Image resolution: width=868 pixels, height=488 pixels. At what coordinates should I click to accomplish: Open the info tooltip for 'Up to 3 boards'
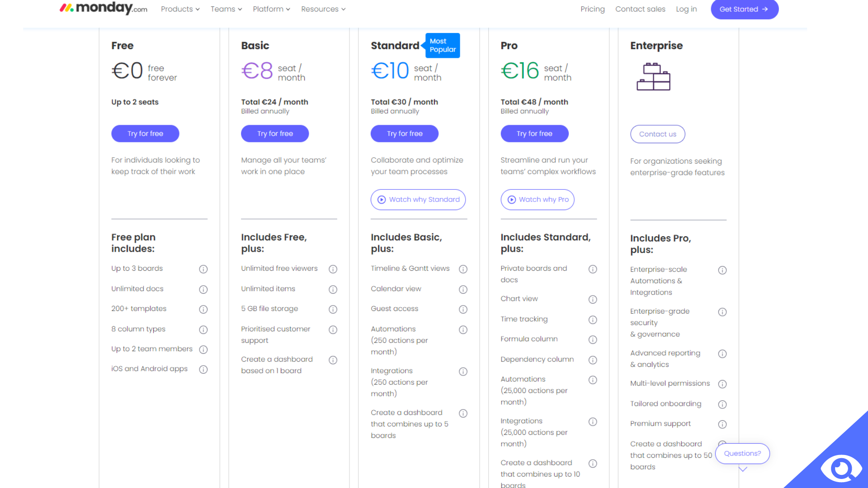(x=203, y=269)
